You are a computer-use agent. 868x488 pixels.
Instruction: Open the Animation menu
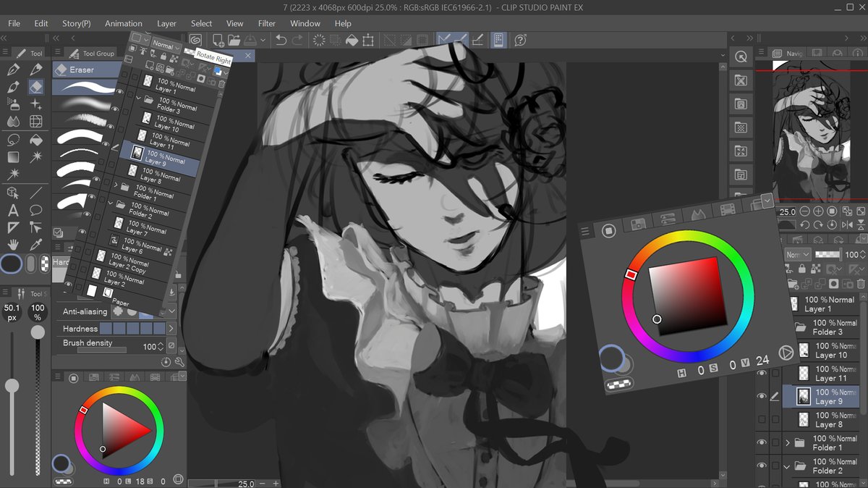(124, 23)
